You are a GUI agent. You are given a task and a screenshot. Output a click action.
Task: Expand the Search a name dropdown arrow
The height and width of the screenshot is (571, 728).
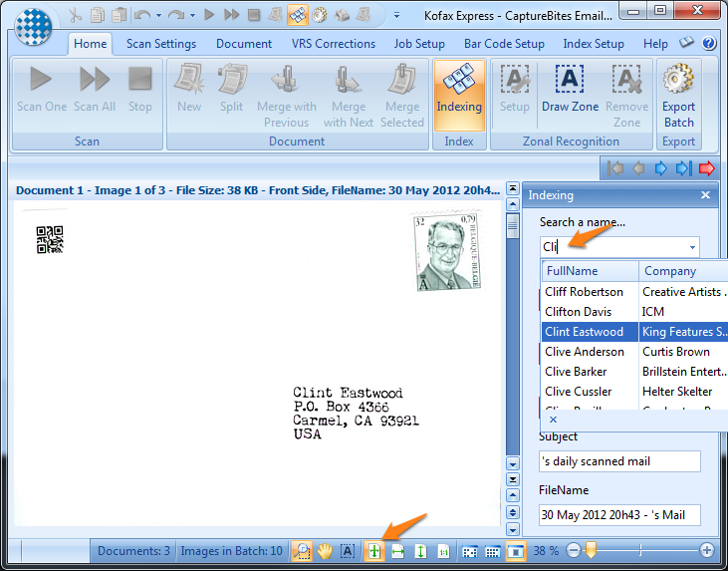point(692,247)
